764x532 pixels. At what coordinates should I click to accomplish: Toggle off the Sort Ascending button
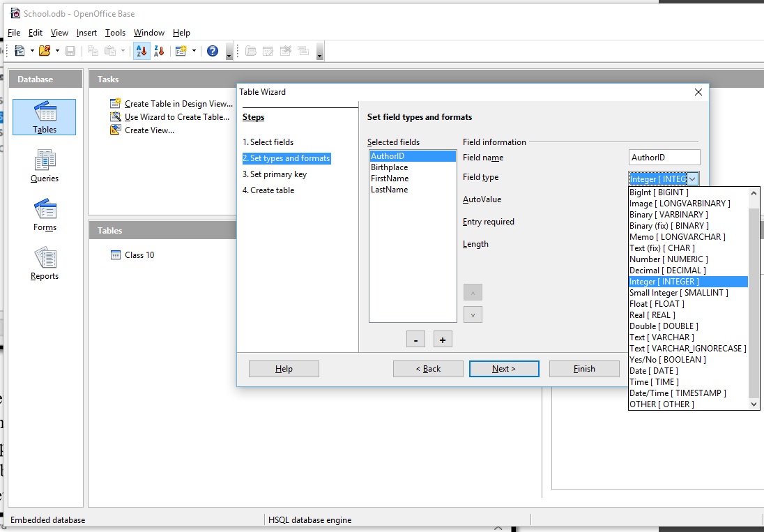(x=141, y=51)
